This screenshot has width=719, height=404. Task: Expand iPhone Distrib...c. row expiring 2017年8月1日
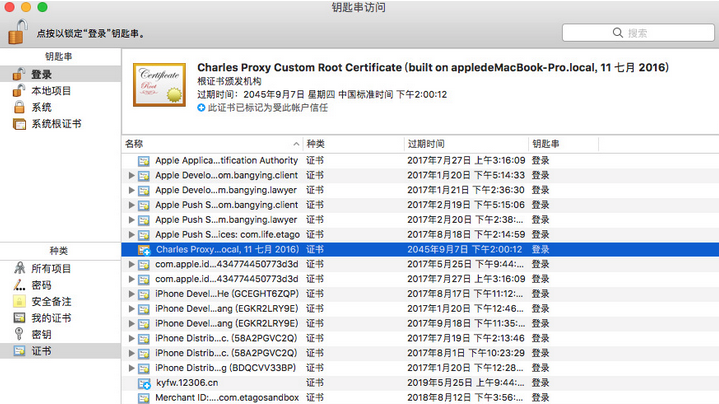(x=131, y=353)
